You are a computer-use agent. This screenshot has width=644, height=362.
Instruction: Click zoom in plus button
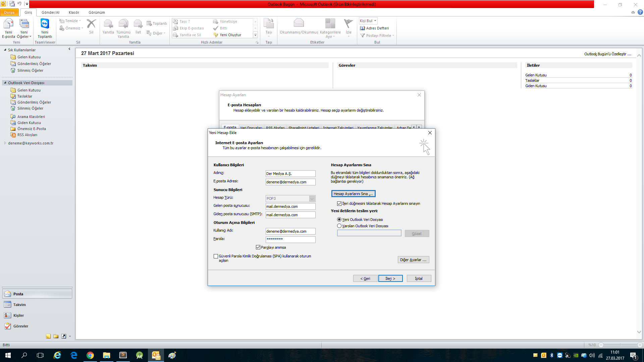(640, 345)
